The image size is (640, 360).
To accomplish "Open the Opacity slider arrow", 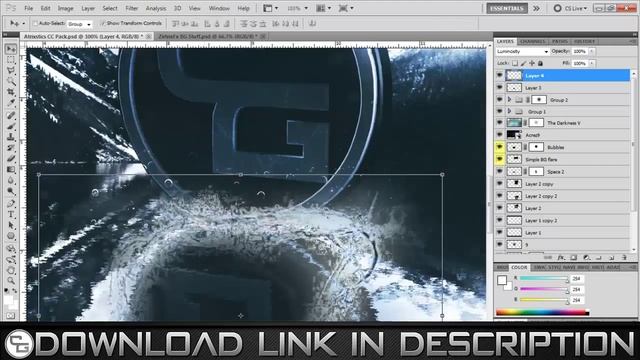I will click(x=591, y=51).
